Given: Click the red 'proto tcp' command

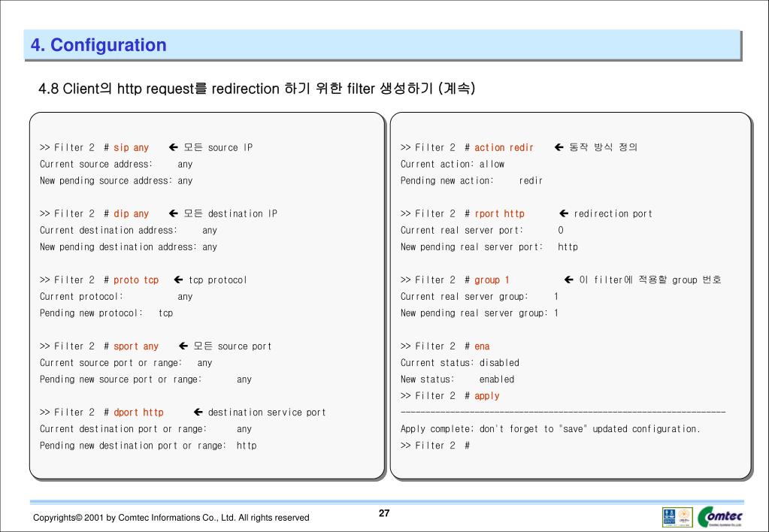Looking at the screenshot, I should tap(136, 280).
